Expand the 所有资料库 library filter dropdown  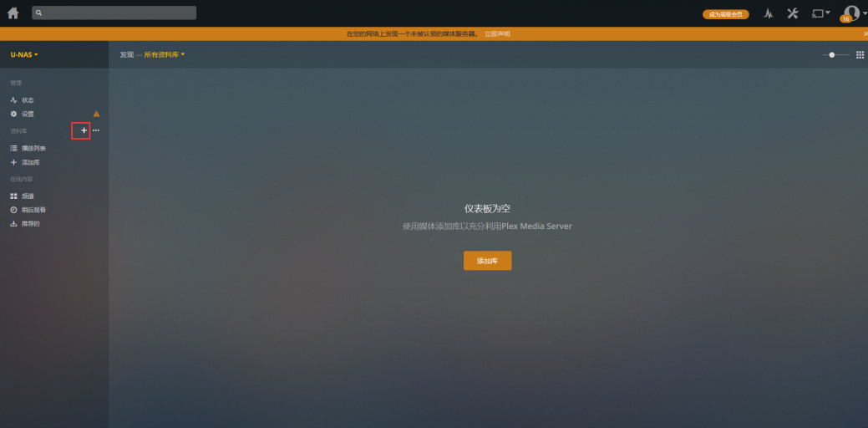tap(164, 54)
